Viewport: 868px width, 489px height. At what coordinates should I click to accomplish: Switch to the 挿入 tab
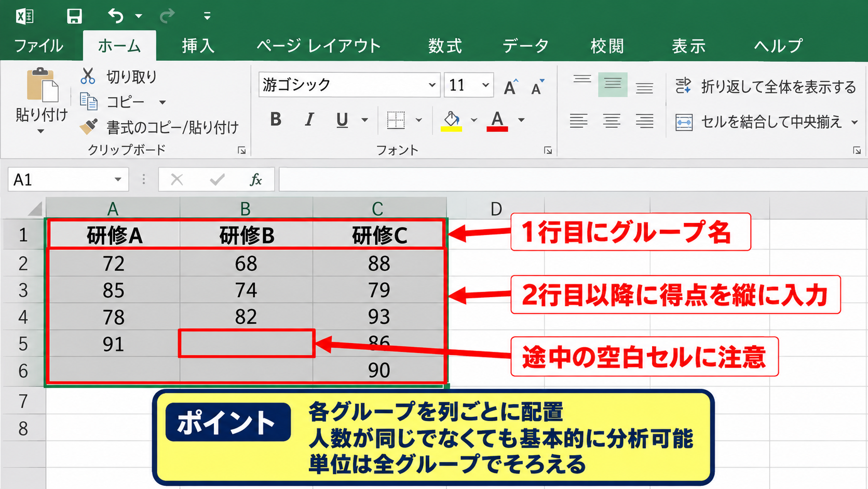198,46
